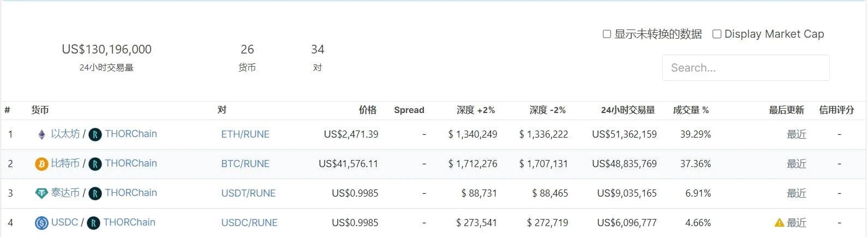Viewport: 868px width, 237px height.
Task: Click THORChain icon in Ethereum row
Action: coord(95,134)
